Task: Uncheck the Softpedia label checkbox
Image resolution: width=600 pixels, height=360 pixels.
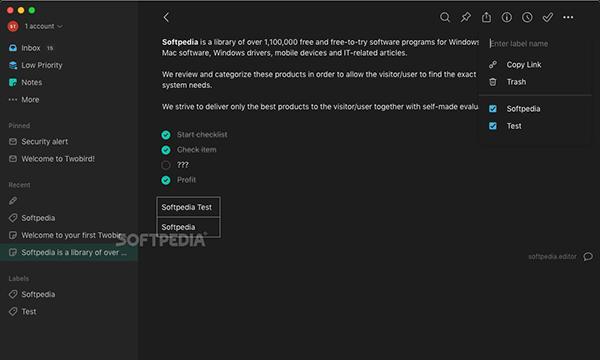Action: [x=493, y=109]
